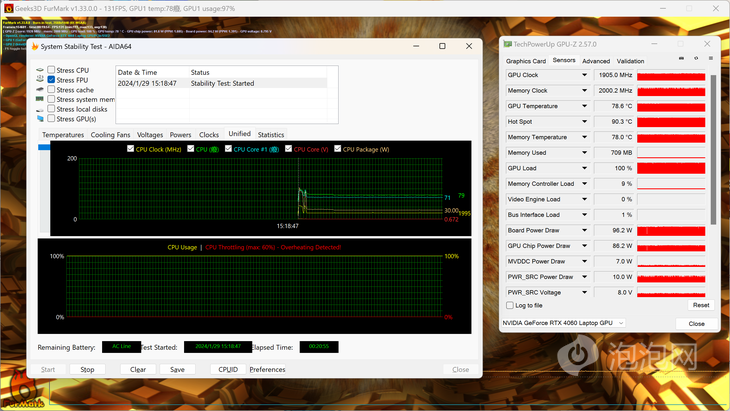Open the GPU Temperature sensor dropdown
The height and width of the screenshot is (411, 730).
pos(584,106)
